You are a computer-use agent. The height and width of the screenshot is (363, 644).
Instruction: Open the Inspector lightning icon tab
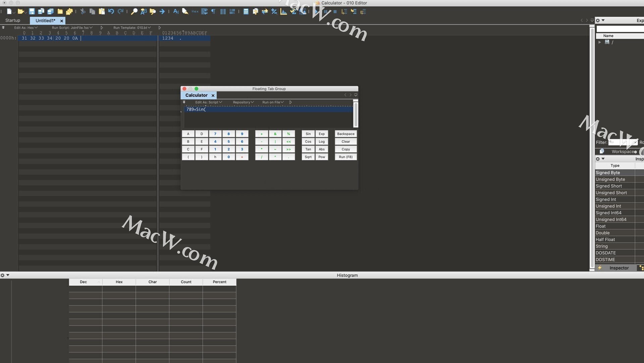[x=600, y=268]
